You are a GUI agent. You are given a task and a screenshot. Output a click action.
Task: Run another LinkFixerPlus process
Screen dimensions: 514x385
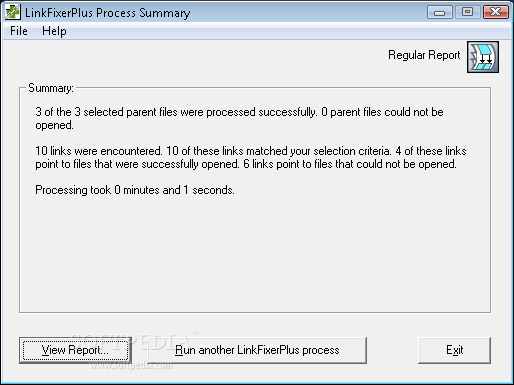click(x=257, y=350)
